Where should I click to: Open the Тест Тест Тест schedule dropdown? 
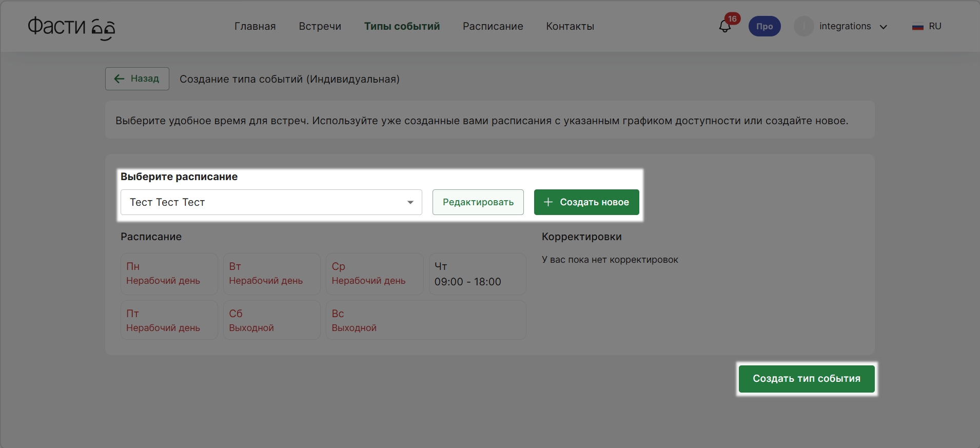click(x=271, y=202)
